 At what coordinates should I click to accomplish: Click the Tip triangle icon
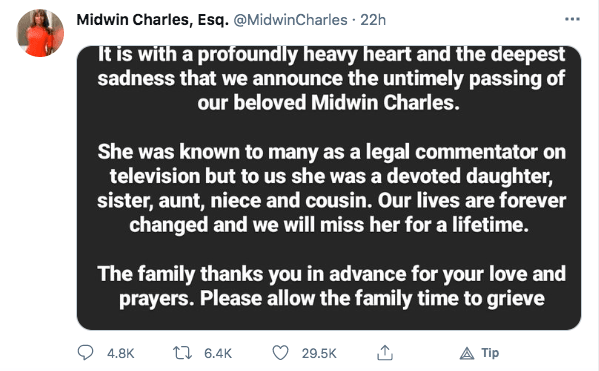tap(466, 353)
